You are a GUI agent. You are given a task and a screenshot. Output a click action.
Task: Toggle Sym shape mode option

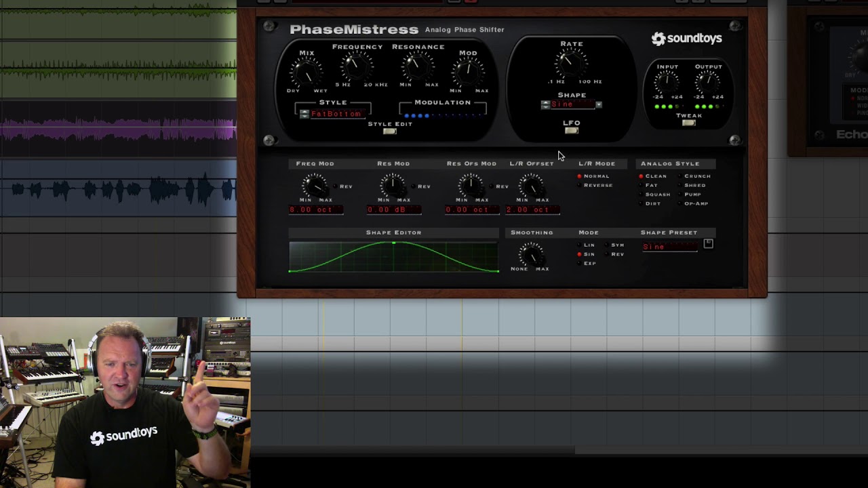point(614,245)
